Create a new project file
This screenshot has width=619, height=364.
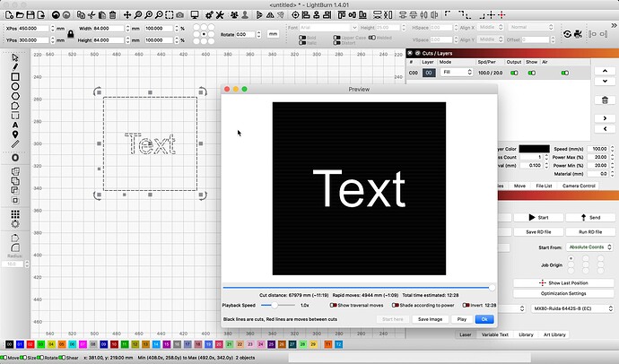9,15
